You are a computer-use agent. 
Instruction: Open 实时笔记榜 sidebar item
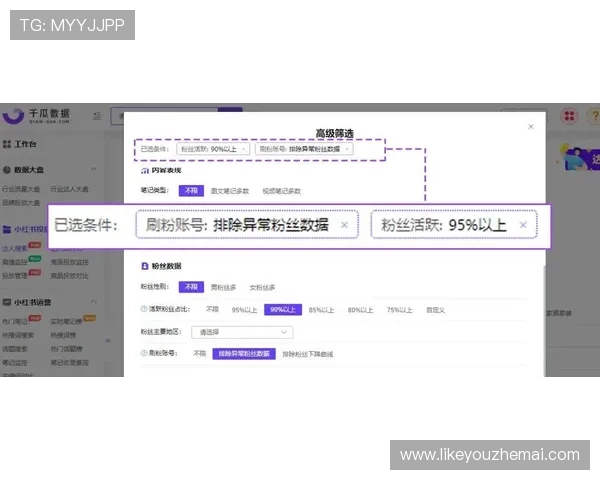click(x=67, y=322)
